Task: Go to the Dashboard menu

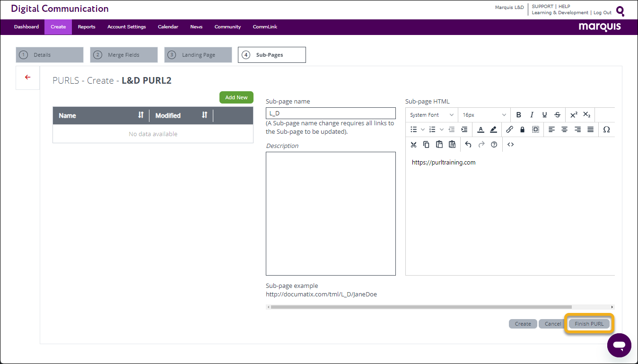Action: coord(26,27)
